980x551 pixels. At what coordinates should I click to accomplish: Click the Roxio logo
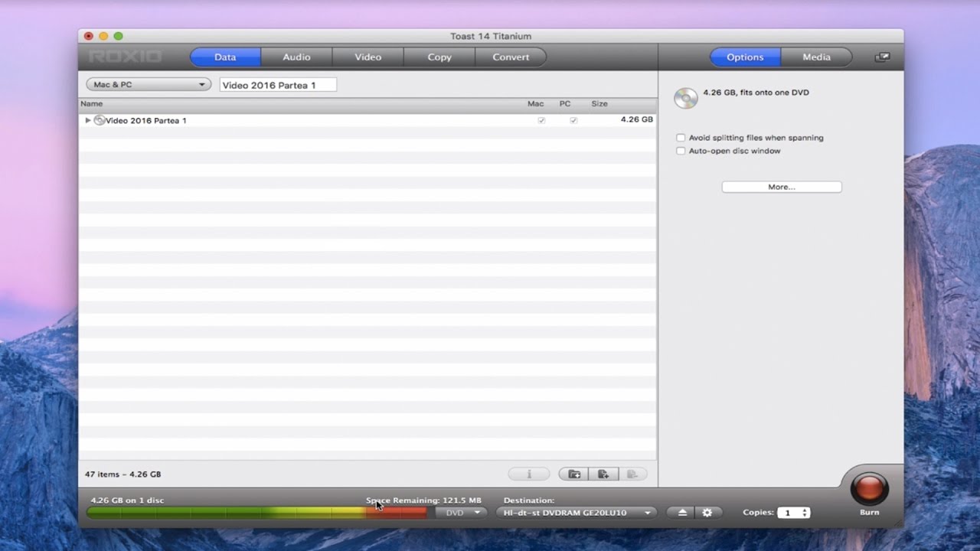[126, 57]
